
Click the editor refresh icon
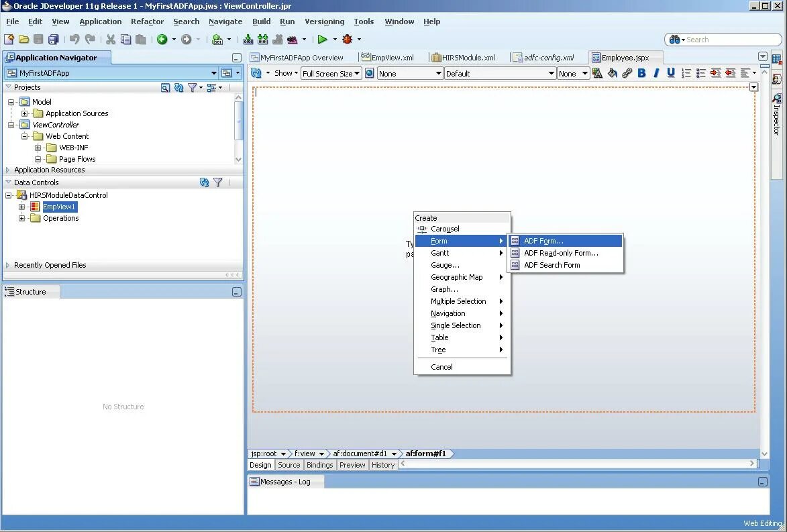[x=256, y=73]
